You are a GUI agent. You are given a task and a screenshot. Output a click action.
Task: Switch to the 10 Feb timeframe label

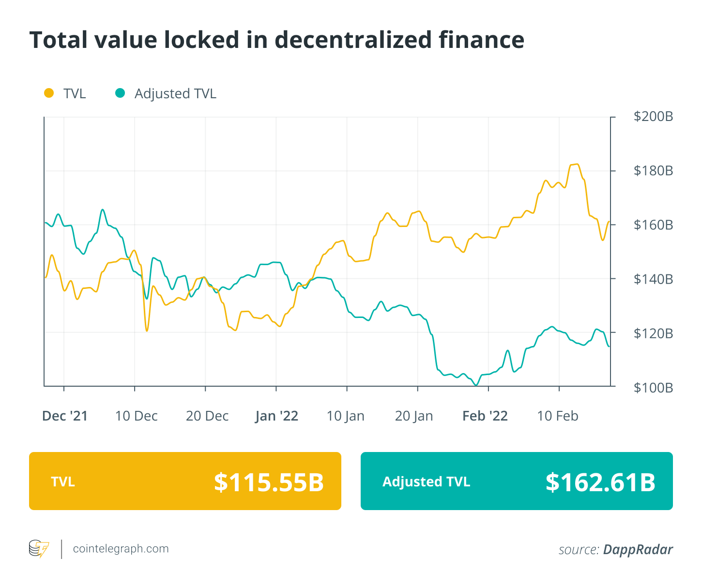(557, 415)
